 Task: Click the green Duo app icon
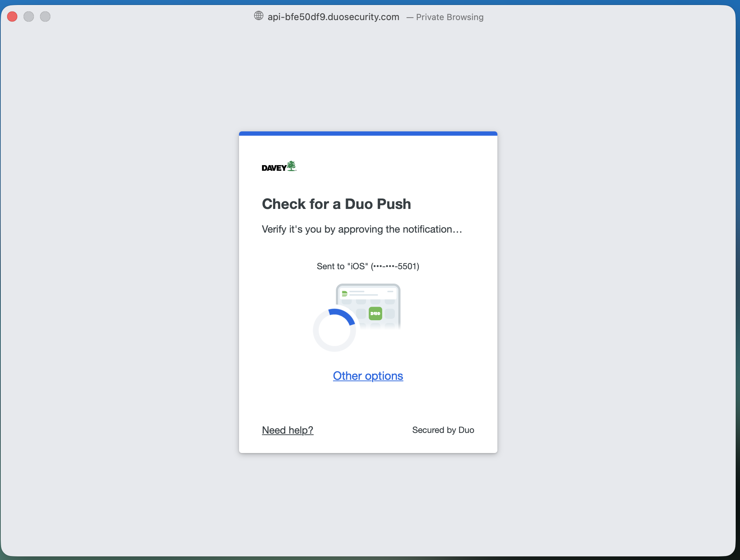click(x=375, y=313)
